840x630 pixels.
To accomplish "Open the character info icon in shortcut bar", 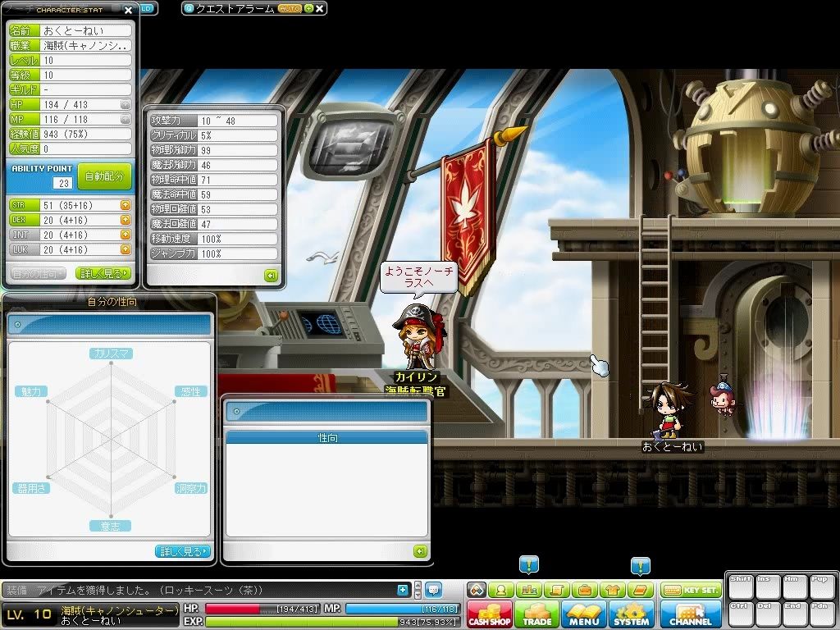I will click(x=501, y=590).
